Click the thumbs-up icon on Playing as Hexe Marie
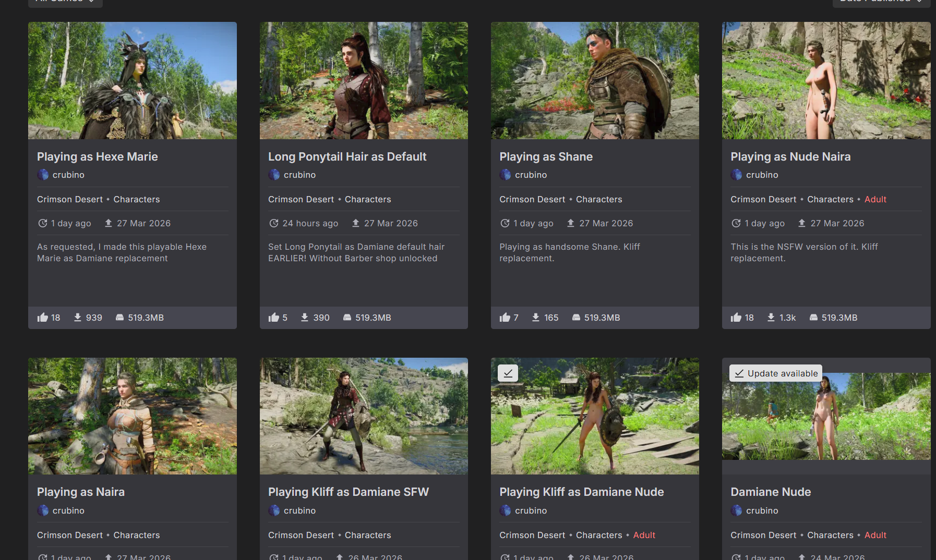 pyautogui.click(x=43, y=318)
